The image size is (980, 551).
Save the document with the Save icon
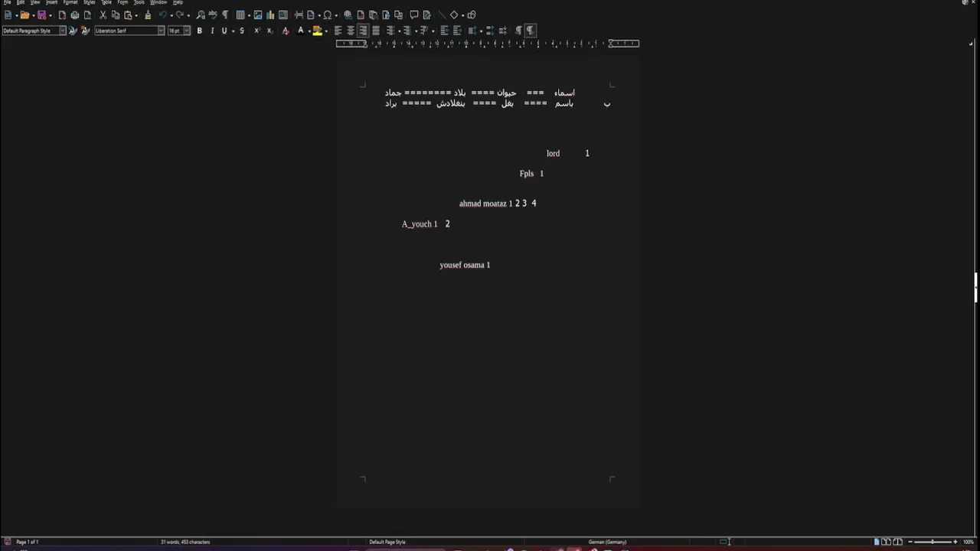pyautogui.click(x=42, y=15)
